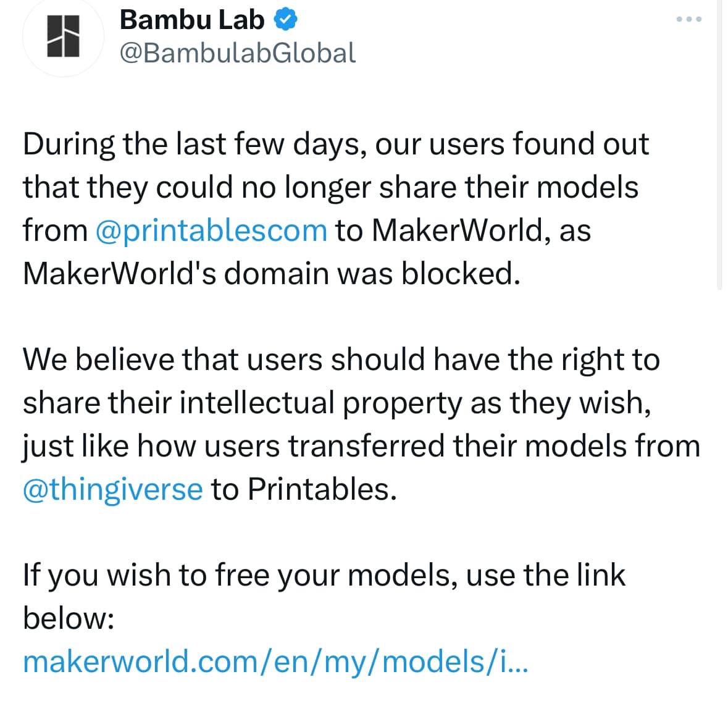Click the line starting "We believe that users"
Image resolution: width=728 pixels, height=711 pixels.
pyautogui.click(x=341, y=360)
